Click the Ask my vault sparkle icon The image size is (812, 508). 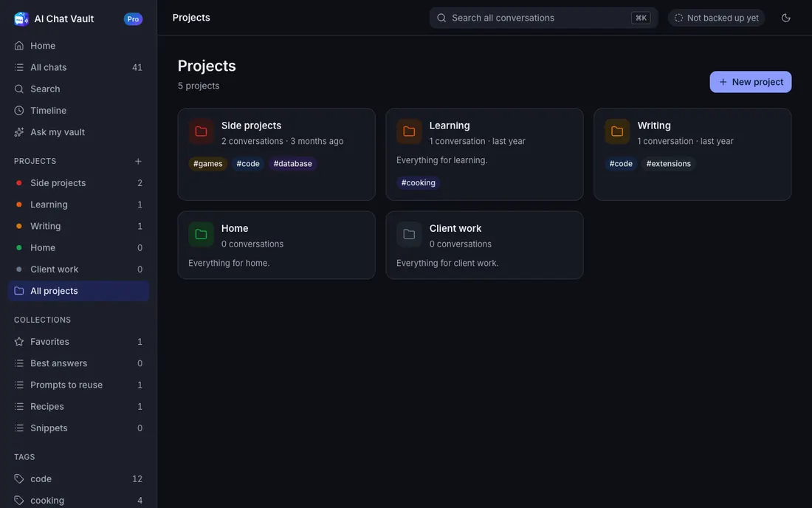coord(19,132)
